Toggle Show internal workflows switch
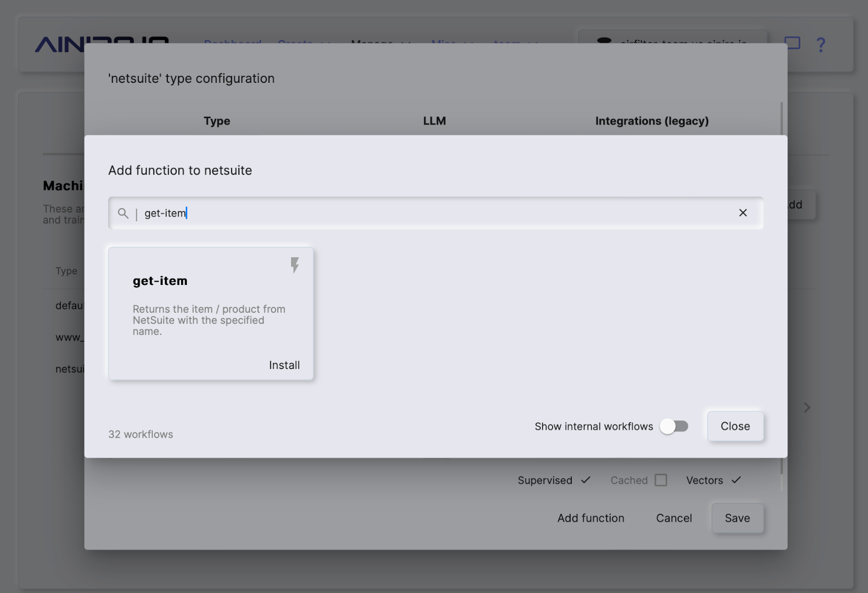Screen dimensions: 868x593 [674, 426]
